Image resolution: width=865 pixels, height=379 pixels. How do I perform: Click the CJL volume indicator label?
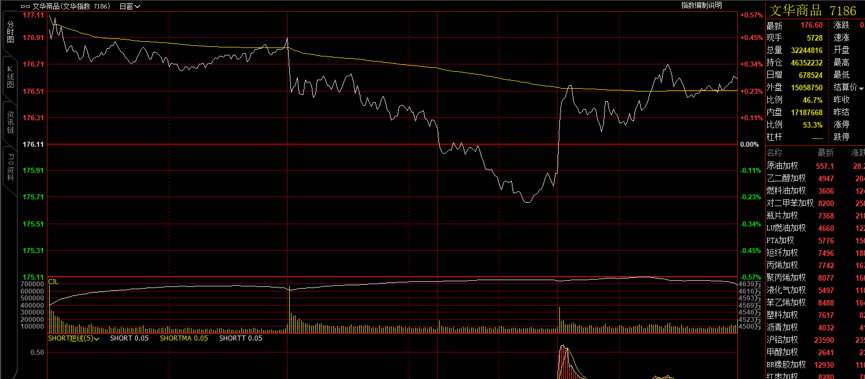tap(53, 281)
